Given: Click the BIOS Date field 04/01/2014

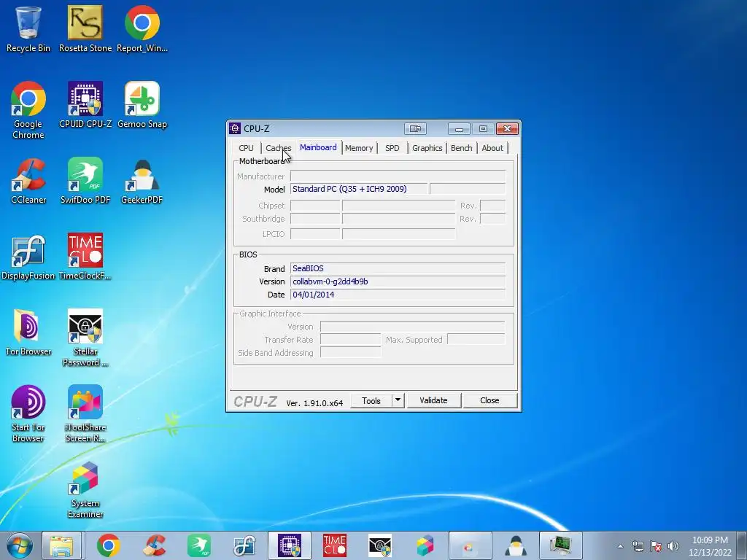Looking at the screenshot, I should tap(398, 295).
